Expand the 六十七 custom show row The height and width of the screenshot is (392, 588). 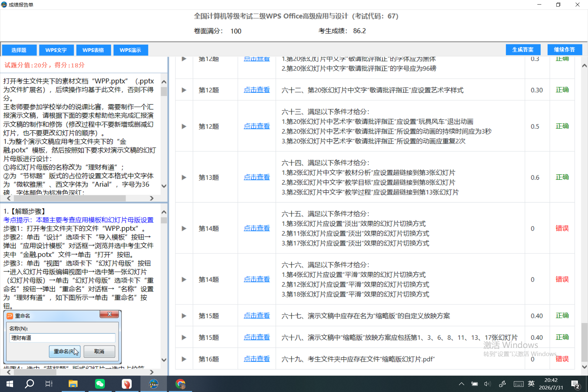click(x=184, y=316)
